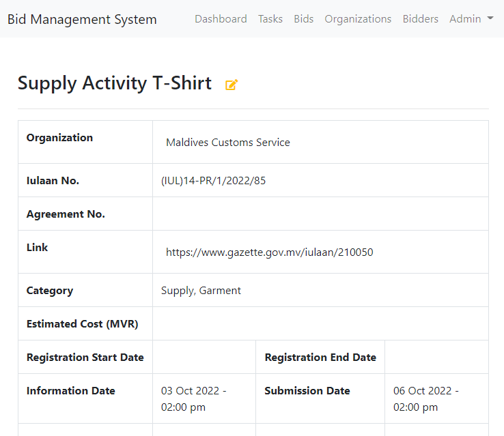The width and height of the screenshot is (504, 436).
Task: Open the gazette.gov.mv iulaan link
Action: pyautogui.click(x=269, y=252)
